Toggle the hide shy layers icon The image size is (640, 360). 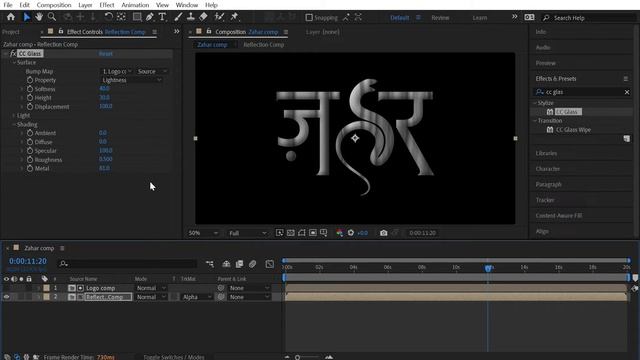226,264
